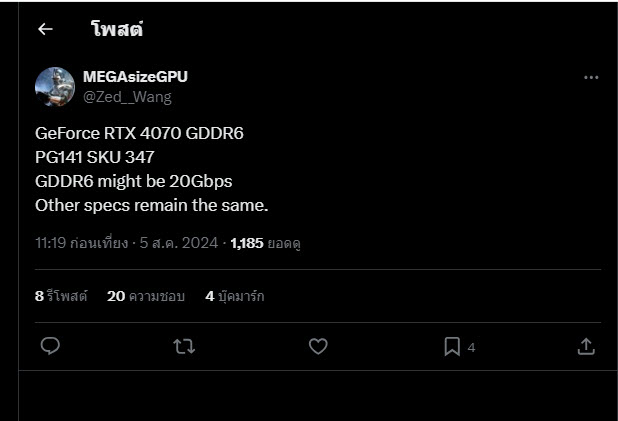Click the "PG141 SKU 347" text line
The width and height of the screenshot is (618, 421).
point(94,156)
